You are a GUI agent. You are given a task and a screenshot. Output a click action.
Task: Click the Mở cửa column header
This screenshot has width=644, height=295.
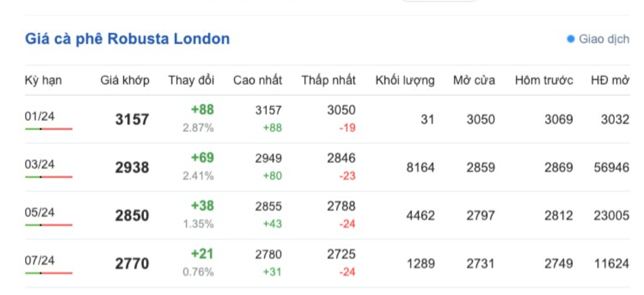tap(474, 80)
